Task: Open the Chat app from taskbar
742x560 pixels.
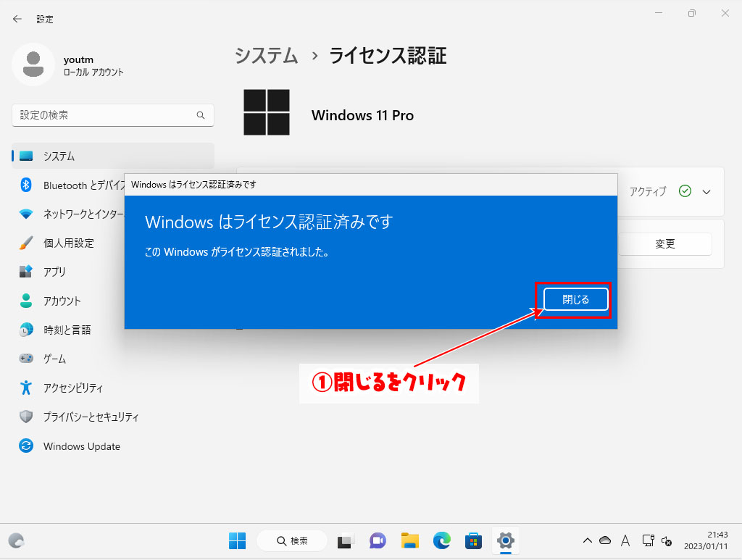Action: 378,540
